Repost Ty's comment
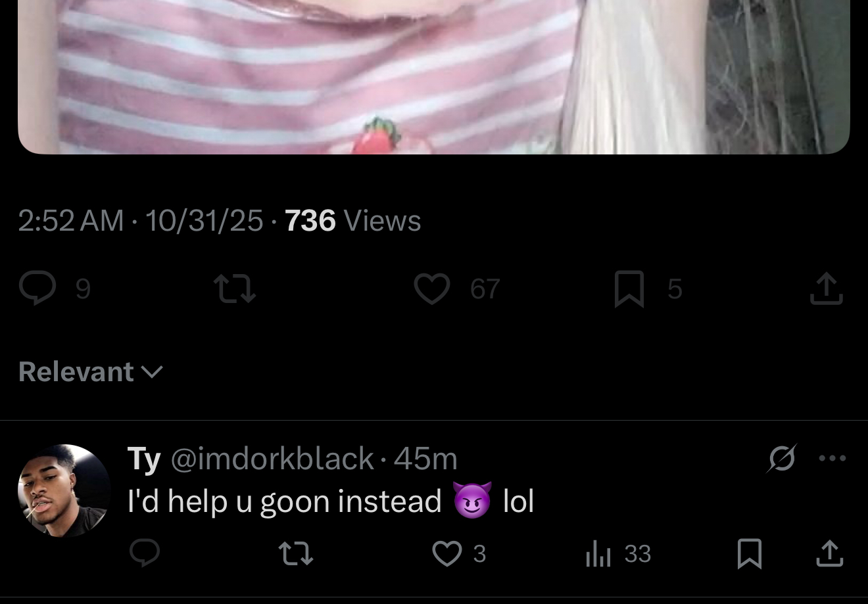868x604 pixels. [296, 553]
